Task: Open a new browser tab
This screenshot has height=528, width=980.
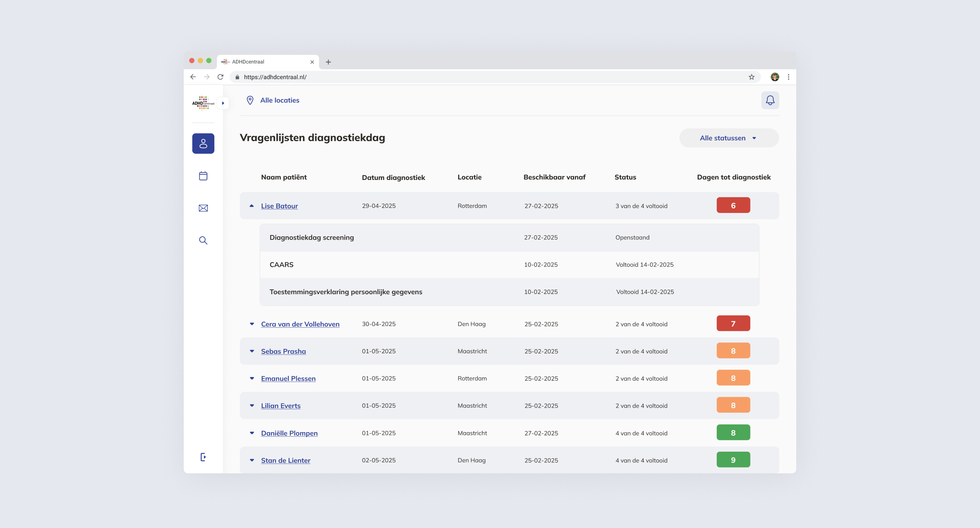Action: tap(328, 62)
